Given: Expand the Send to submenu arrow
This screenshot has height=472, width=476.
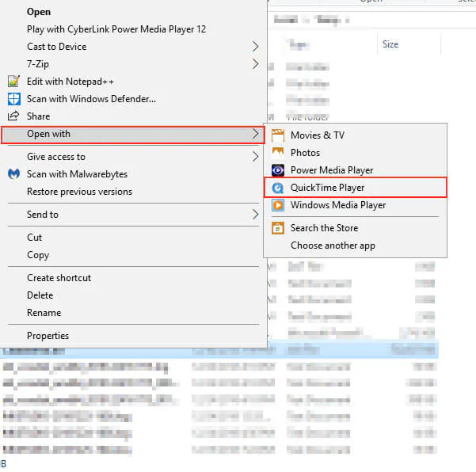Looking at the screenshot, I should 256,215.
